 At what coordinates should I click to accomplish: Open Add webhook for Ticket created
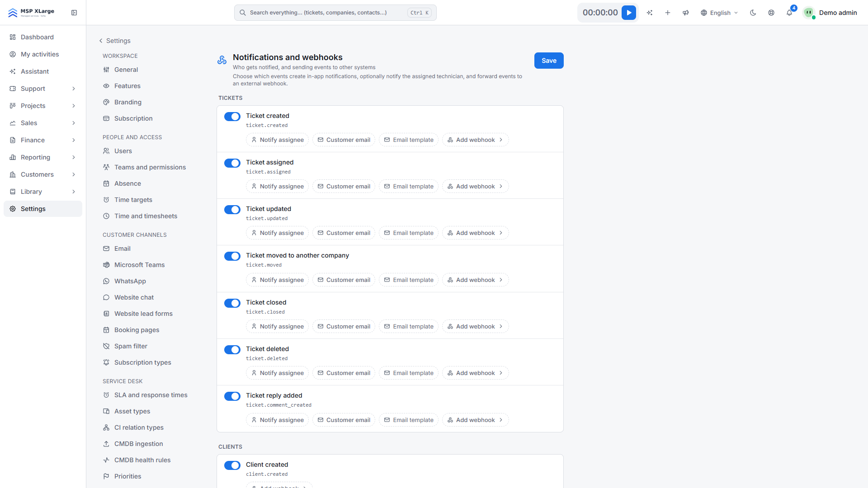point(475,140)
